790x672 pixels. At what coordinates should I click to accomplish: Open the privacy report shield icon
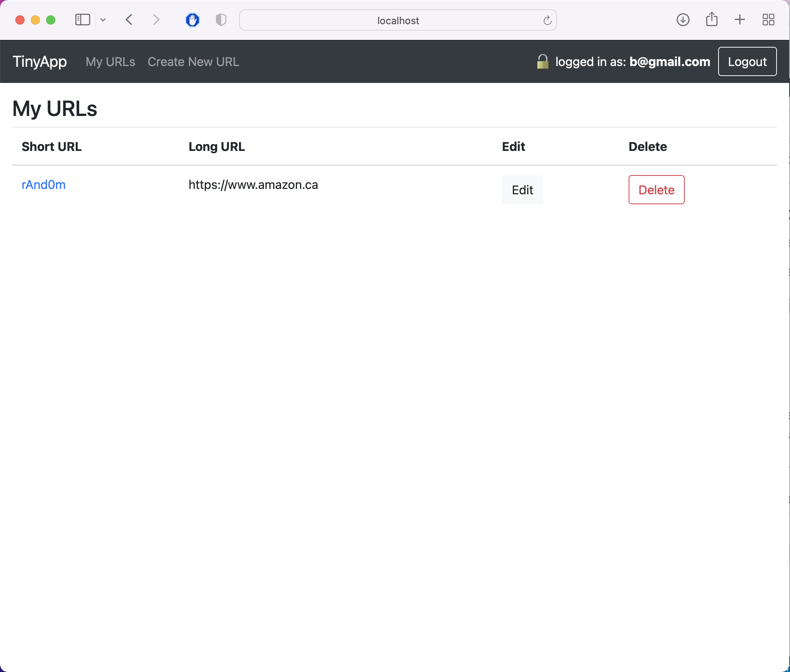point(221,20)
